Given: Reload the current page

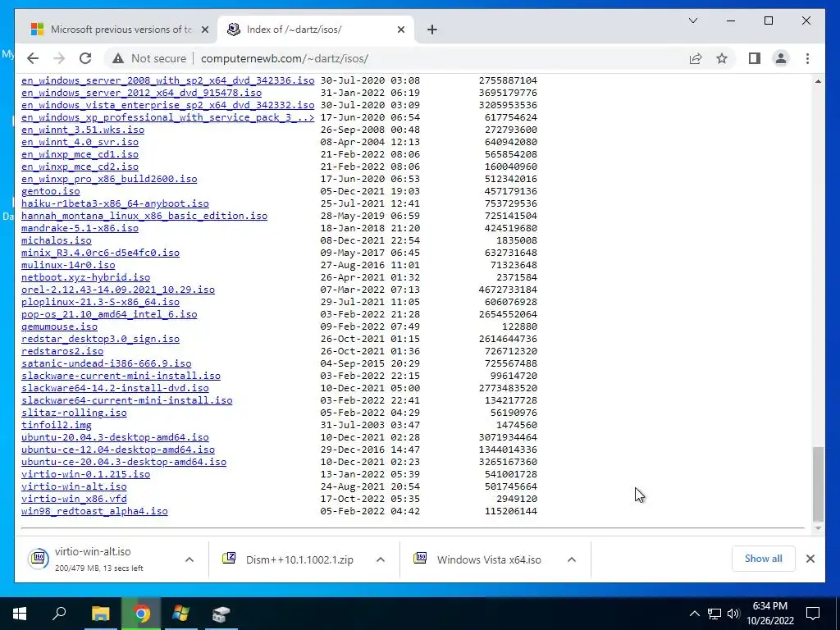Looking at the screenshot, I should pyautogui.click(x=85, y=58).
